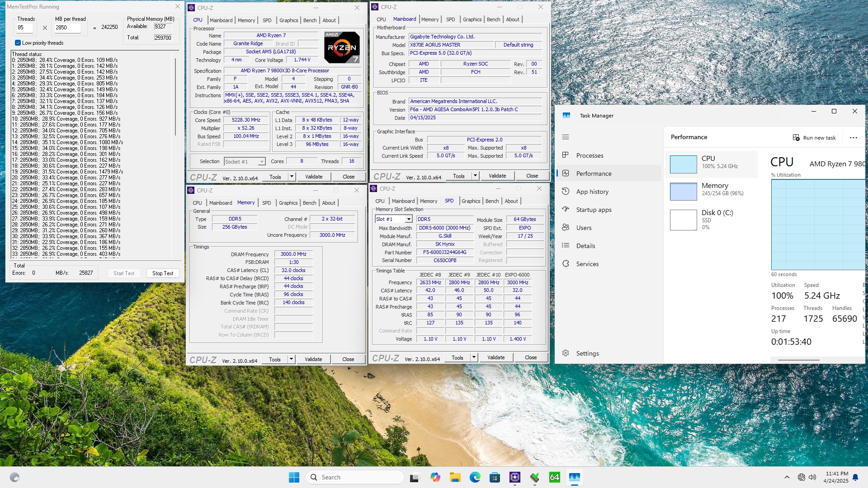
Task: Click Validate in CPU-Z CPU window
Action: click(x=314, y=177)
